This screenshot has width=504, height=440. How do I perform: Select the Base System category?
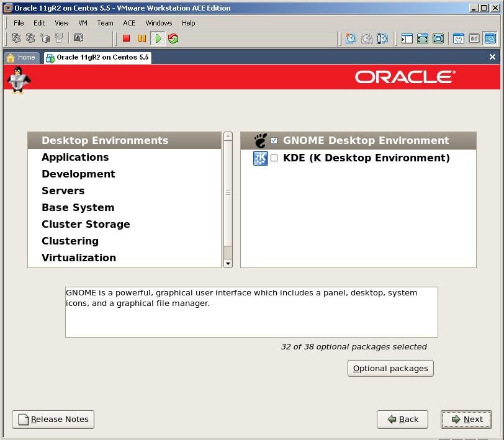(x=124, y=207)
